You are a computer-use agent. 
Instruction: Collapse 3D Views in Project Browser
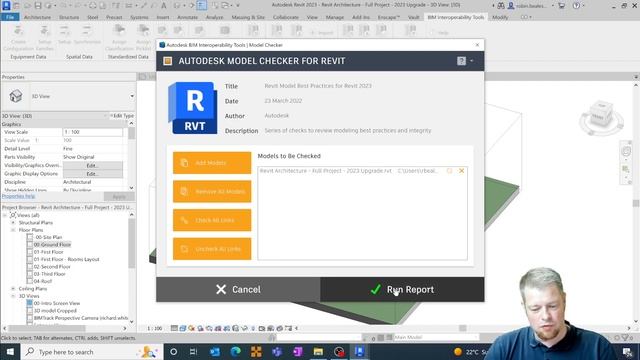click(13, 296)
